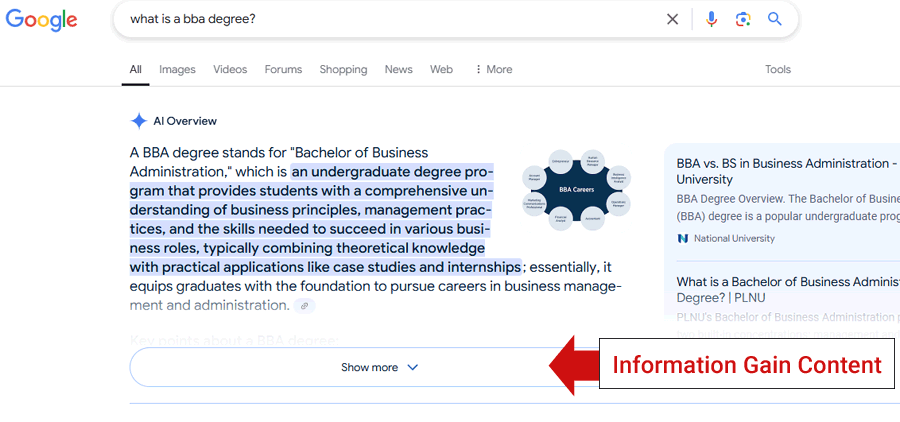Click the blue search magnifier icon
Image resolution: width=900 pixels, height=422 pixels.
coord(775,19)
